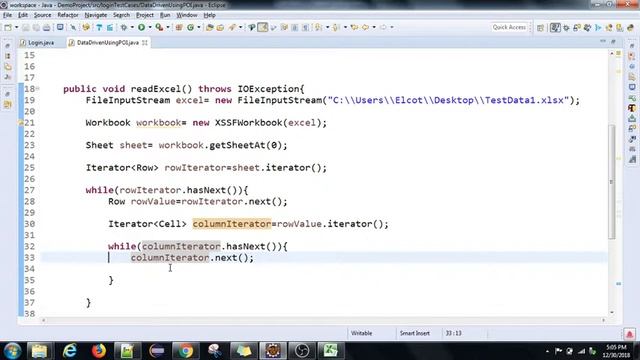Expand the Forward navigation history dropdown

click(391, 27)
